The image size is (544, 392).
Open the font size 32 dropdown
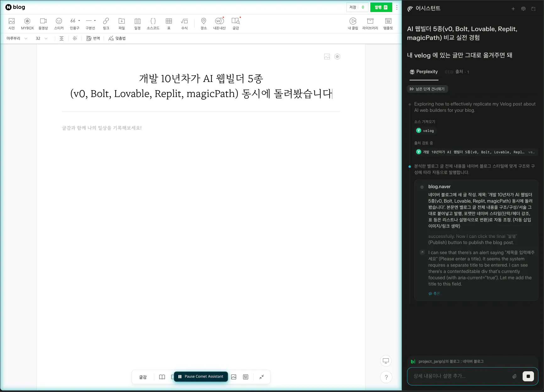pyautogui.click(x=42, y=38)
